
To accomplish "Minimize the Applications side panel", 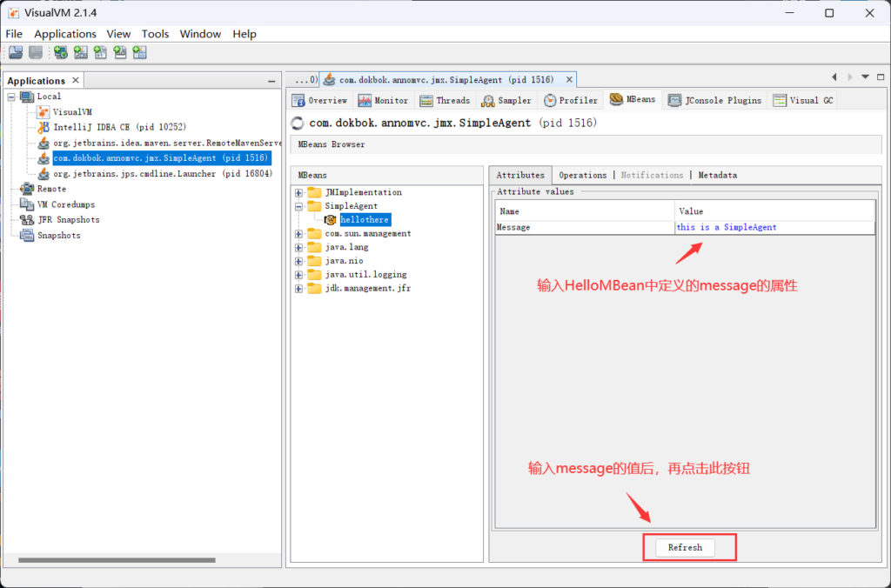I will [271, 81].
